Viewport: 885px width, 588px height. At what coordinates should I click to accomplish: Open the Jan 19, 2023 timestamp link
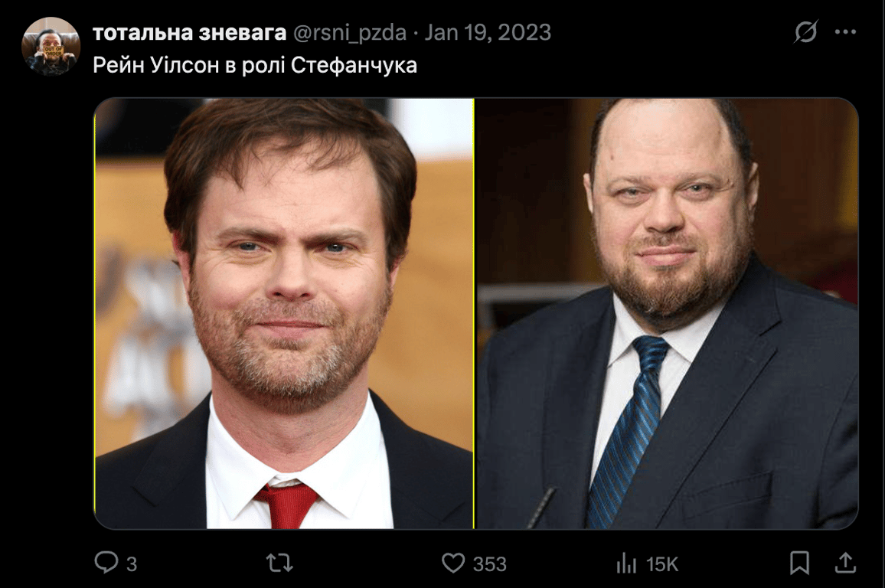(488, 33)
